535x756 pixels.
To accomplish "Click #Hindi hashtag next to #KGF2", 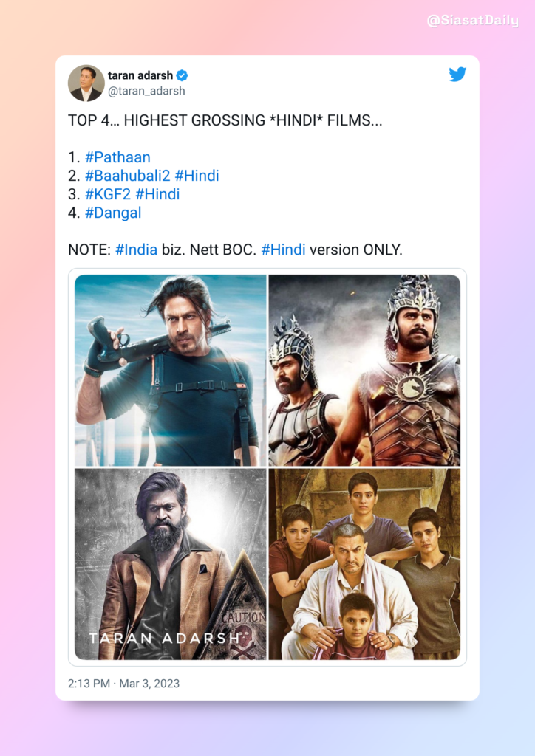I will (x=157, y=194).
